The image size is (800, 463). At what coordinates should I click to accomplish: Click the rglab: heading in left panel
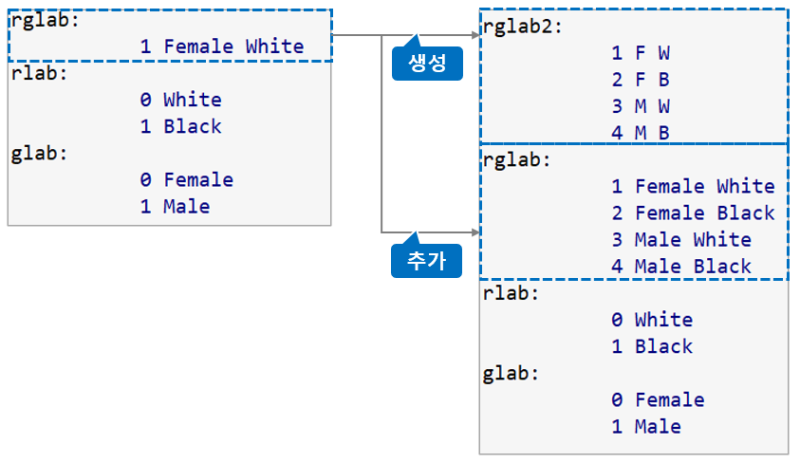(44, 20)
